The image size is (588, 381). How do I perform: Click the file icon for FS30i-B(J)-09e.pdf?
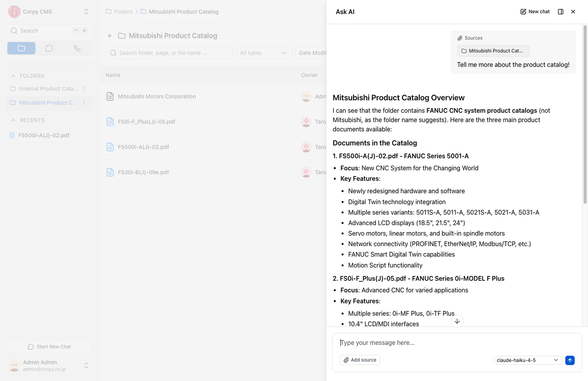[x=110, y=172]
